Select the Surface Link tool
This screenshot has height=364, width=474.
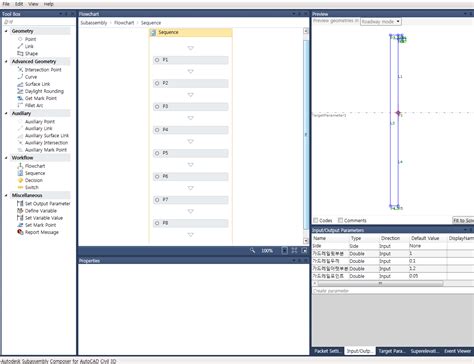pyautogui.click(x=37, y=84)
